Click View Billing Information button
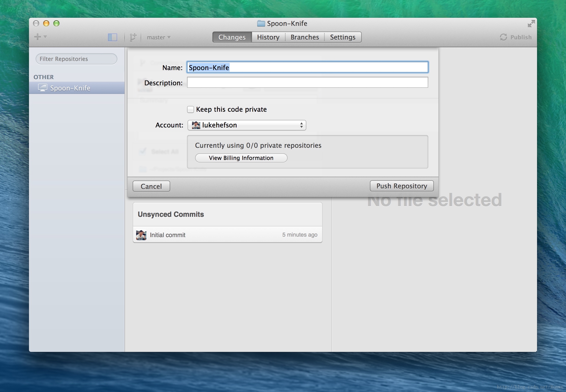 (x=241, y=158)
